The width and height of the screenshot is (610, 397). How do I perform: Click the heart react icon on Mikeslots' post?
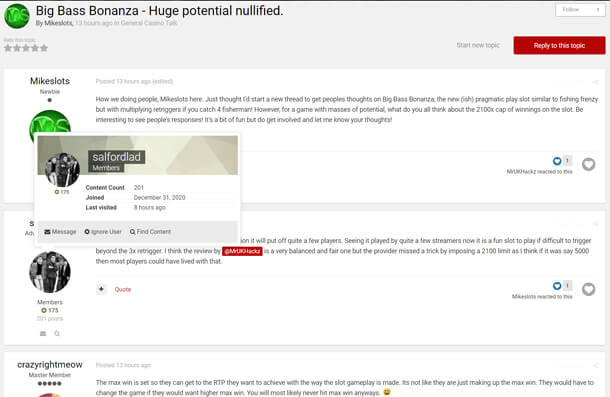tap(588, 165)
